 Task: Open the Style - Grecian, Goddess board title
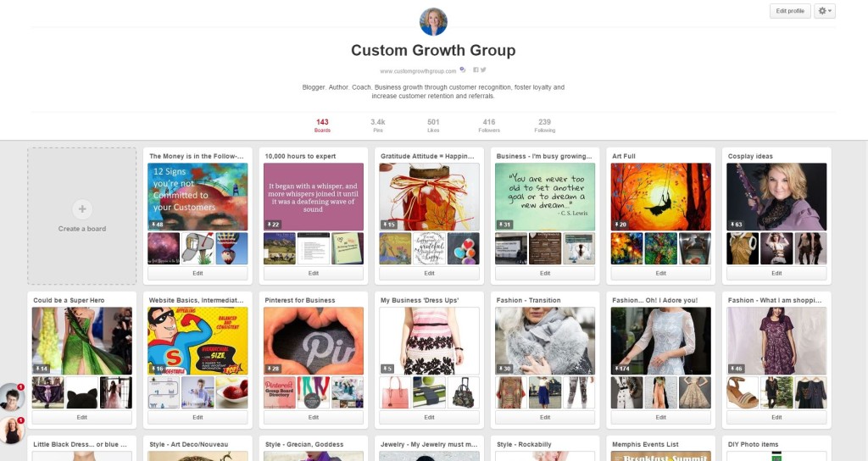[304, 444]
